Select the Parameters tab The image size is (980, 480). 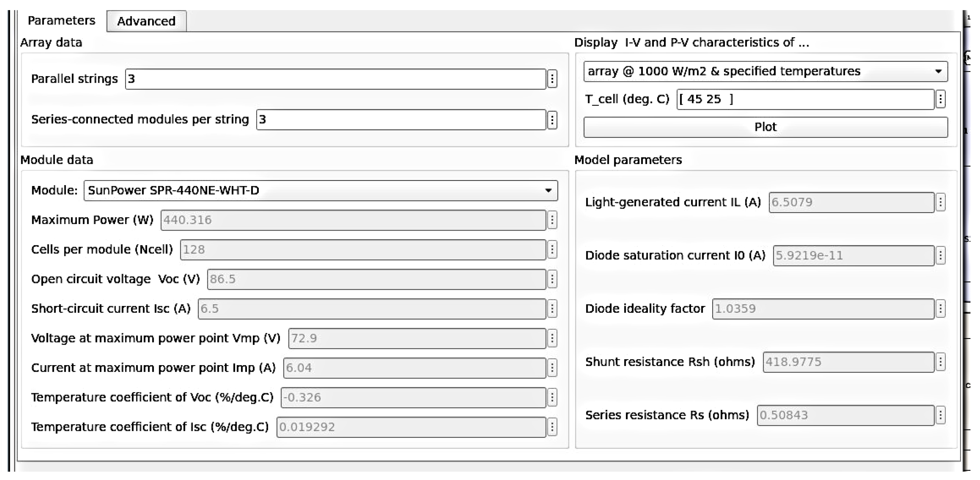[x=62, y=21]
